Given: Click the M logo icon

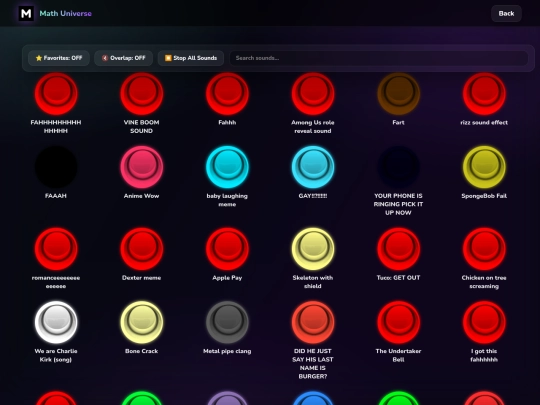Looking at the screenshot, I should (x=26, y=13).
